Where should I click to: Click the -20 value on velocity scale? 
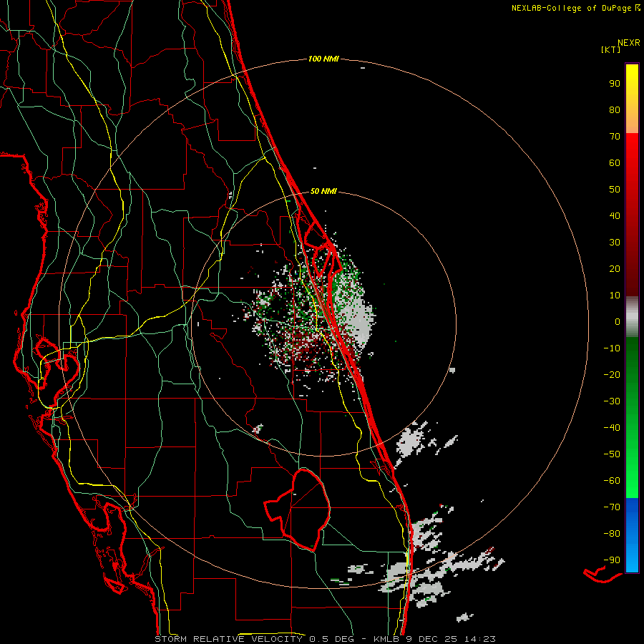[x=612, y=375]
